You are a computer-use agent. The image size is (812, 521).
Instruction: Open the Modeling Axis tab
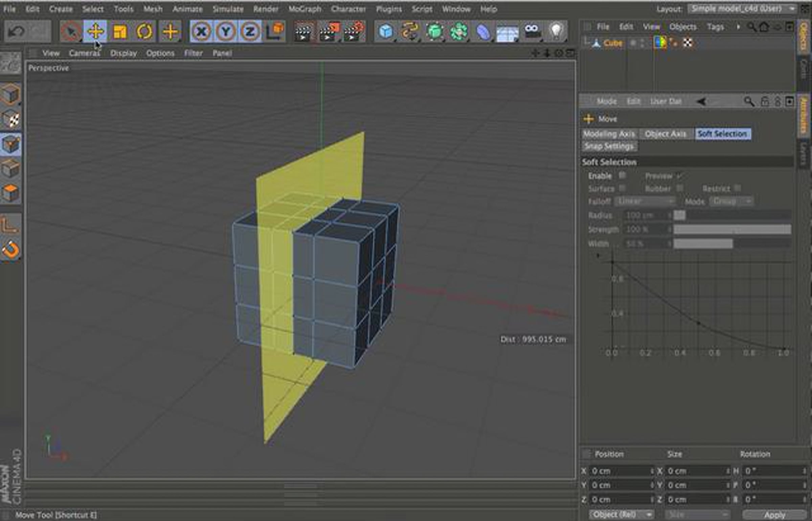click(x=609, y=134)
